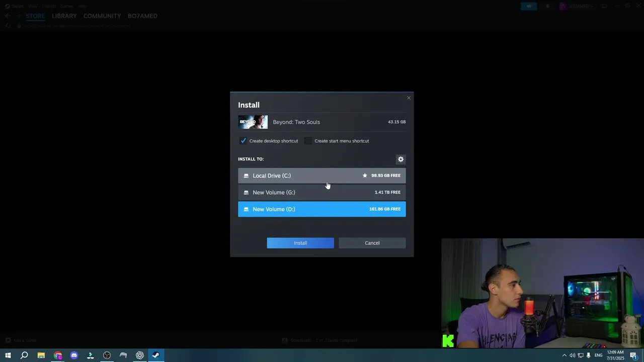
Task: Expand the BO7AMED account dropdown
Action: [x=578, y=6]
